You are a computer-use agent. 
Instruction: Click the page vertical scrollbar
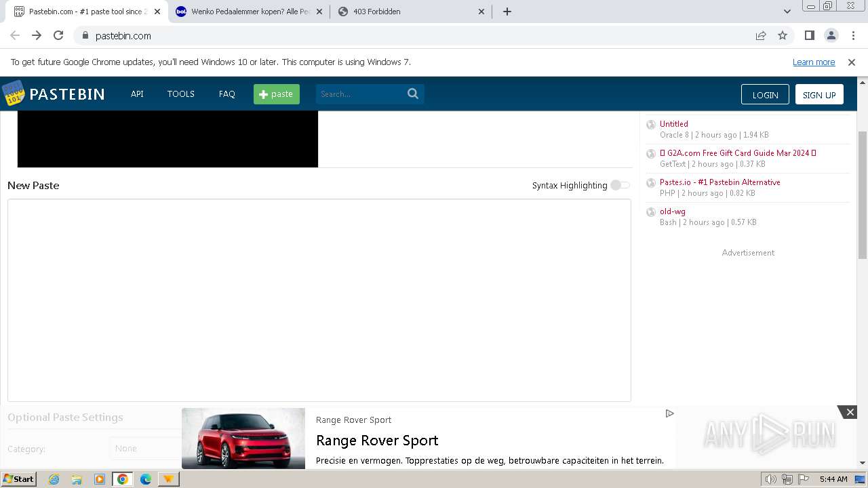pyautogui.click(x=863, y=195)
